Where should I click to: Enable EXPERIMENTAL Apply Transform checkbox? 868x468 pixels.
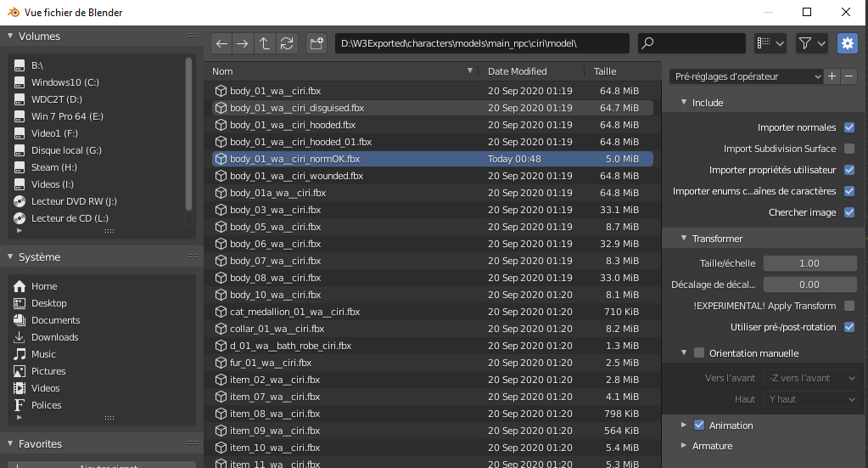tap(849, 306)
